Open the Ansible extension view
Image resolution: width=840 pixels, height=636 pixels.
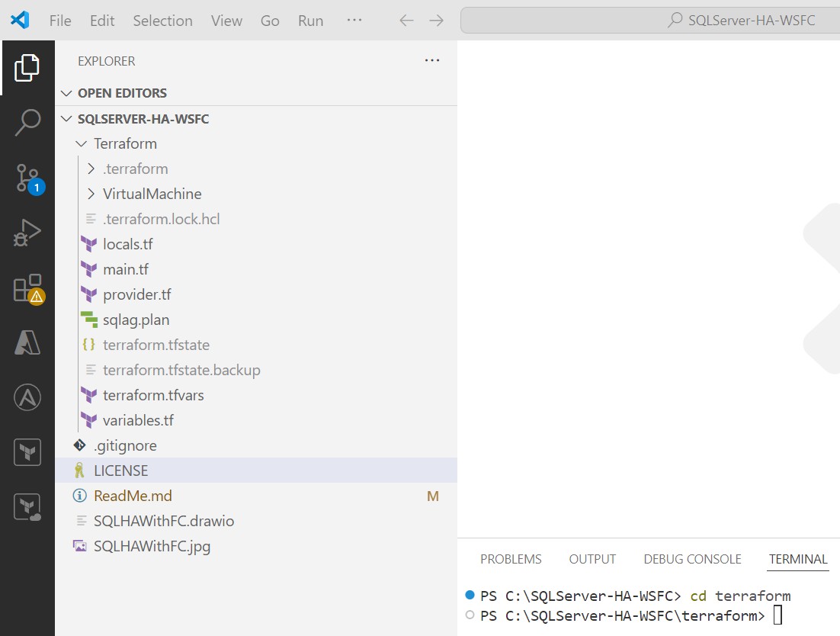pyautogui.click(x=27, y=397)
